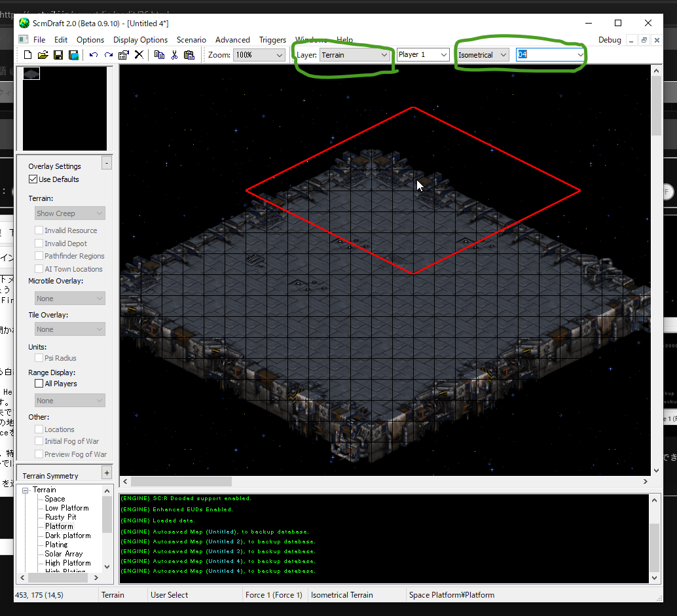Delete selection with X icon
677x616 pixels.
[x=139, y=55]
